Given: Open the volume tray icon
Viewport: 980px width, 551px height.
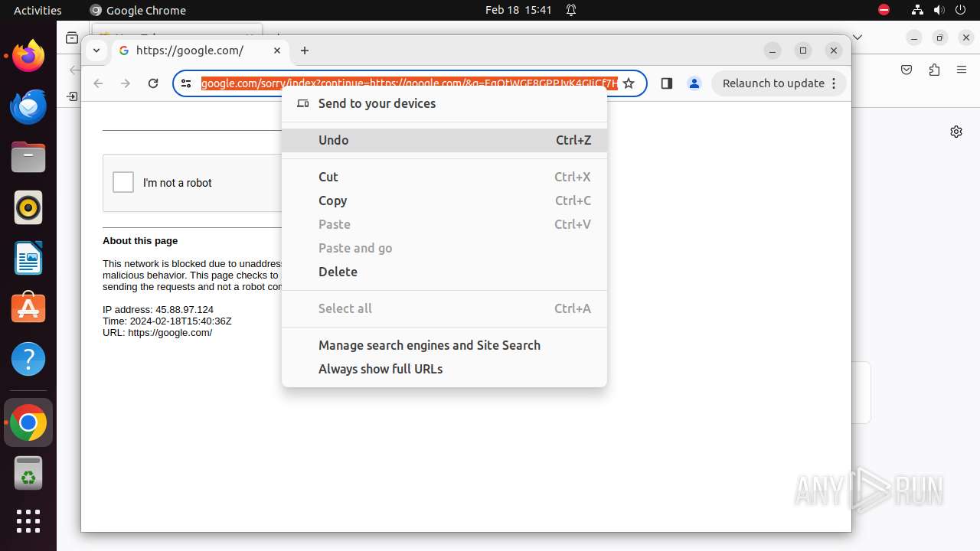Looking at the screenshot, I should (x=939, y=10).
